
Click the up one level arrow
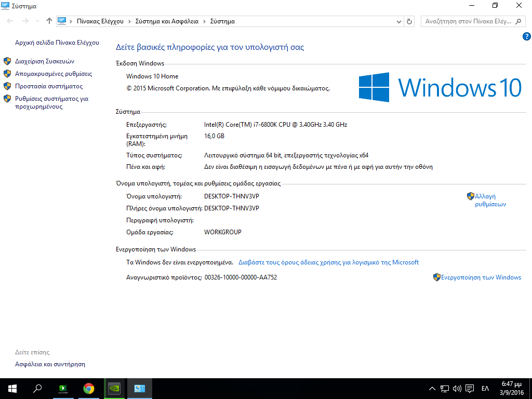coord(49,21)
